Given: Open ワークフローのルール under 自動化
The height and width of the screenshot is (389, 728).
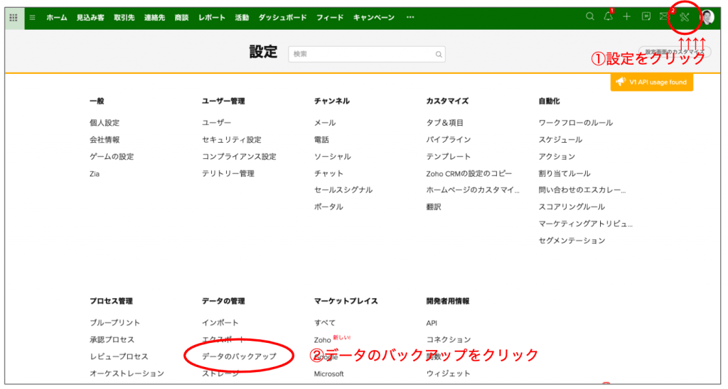Looking at the screenshot, I should coord(576,123).
